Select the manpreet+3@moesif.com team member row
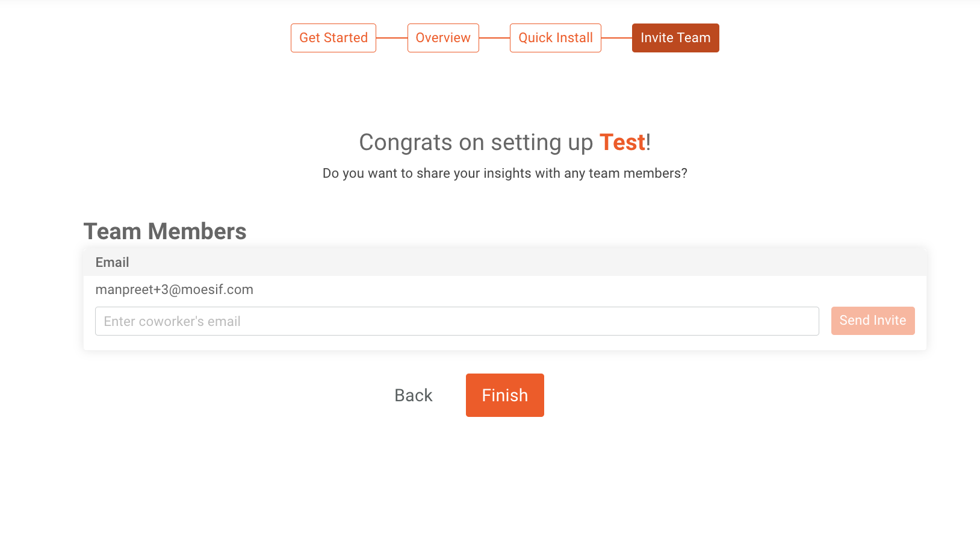 tap(175, 290)
